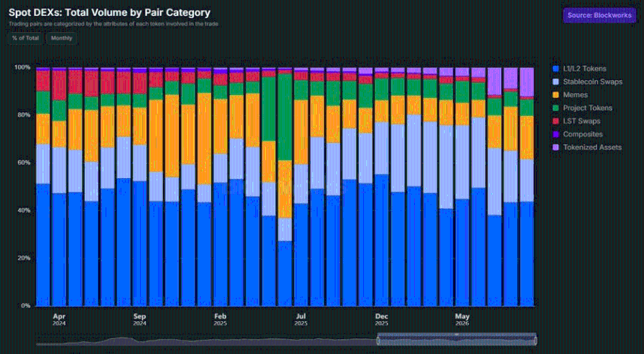
Task: Select the range slider highlighted window
Action: [457, 341]
